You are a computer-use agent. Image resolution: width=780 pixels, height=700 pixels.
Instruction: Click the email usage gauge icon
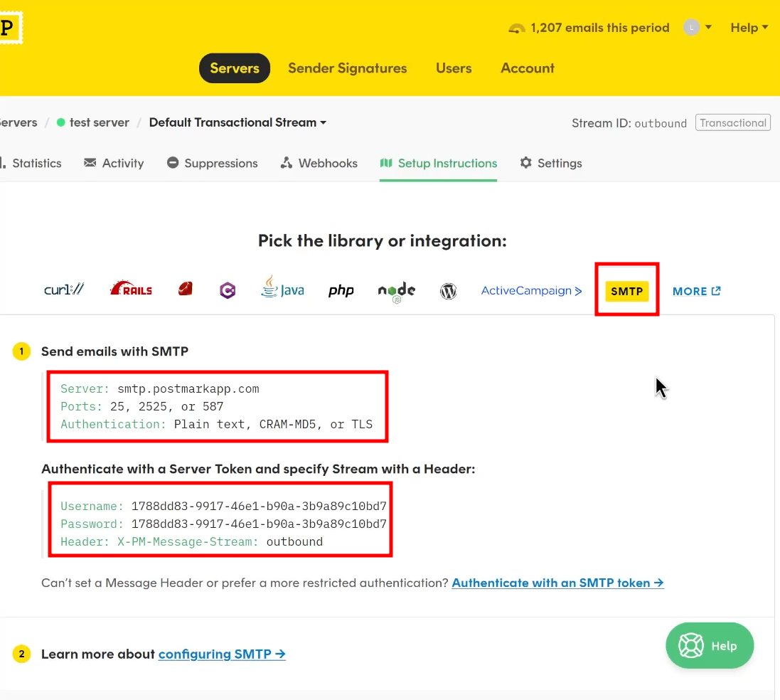(517, 28)
